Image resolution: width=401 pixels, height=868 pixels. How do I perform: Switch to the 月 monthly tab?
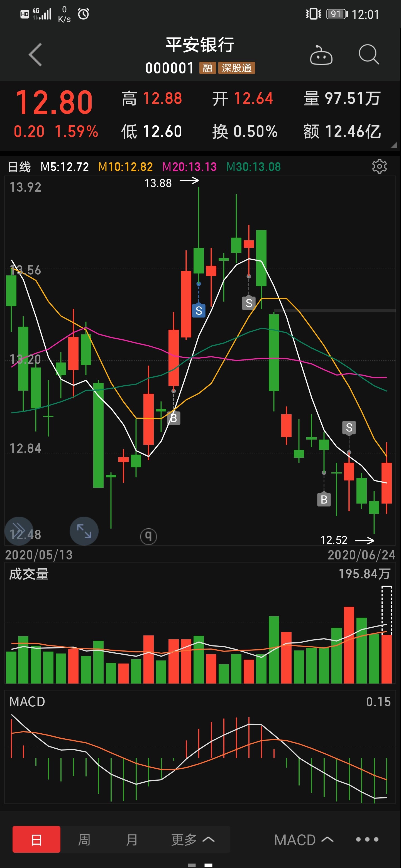tap(131, 839)
